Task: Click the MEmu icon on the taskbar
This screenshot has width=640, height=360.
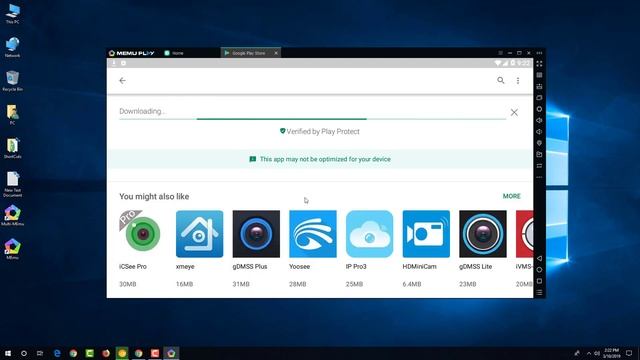Action: pos(171,353)
